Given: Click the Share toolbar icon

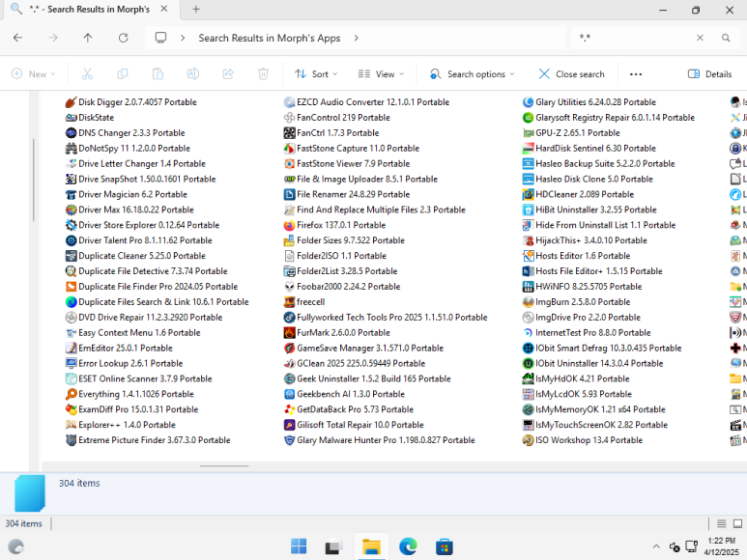Looking at the screenshot, I should (x=228, y=73).
